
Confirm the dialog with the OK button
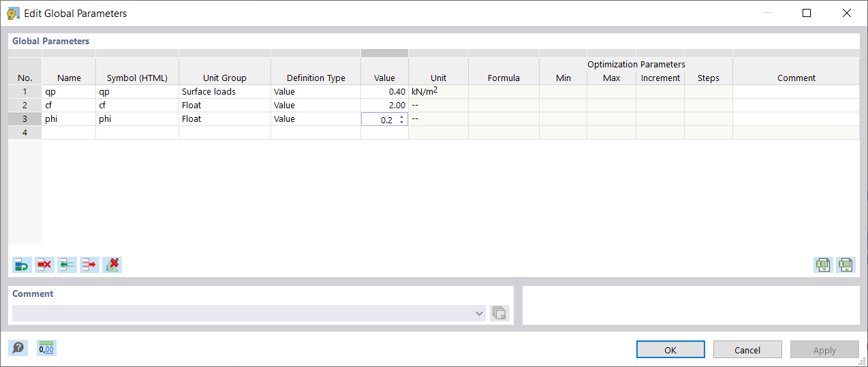coord(670,350)
